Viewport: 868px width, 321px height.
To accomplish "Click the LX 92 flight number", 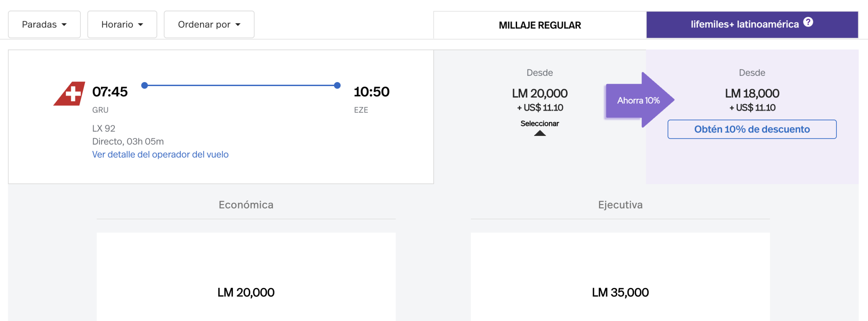I will pos(104,128).
